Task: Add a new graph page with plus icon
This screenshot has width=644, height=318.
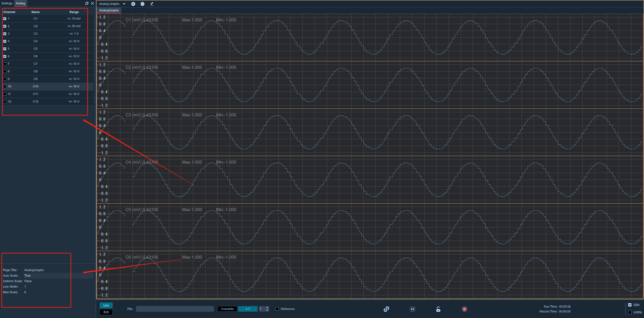Action: point(133,4)
